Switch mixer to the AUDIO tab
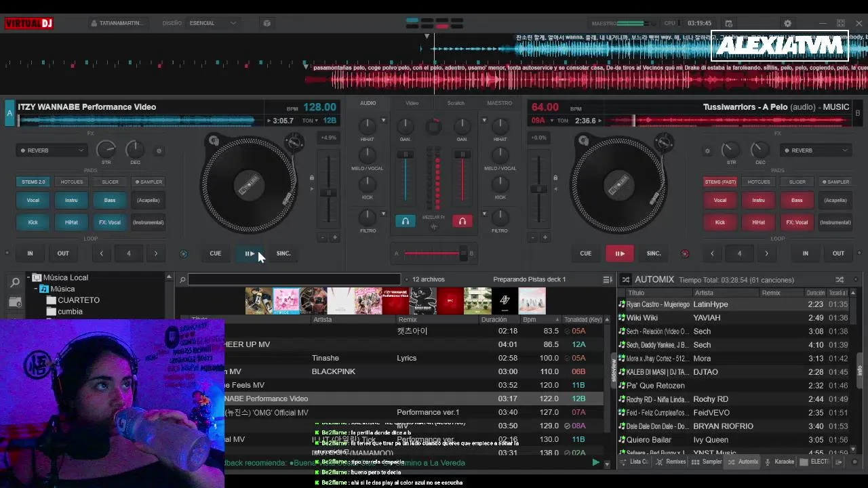 point(368,103)
